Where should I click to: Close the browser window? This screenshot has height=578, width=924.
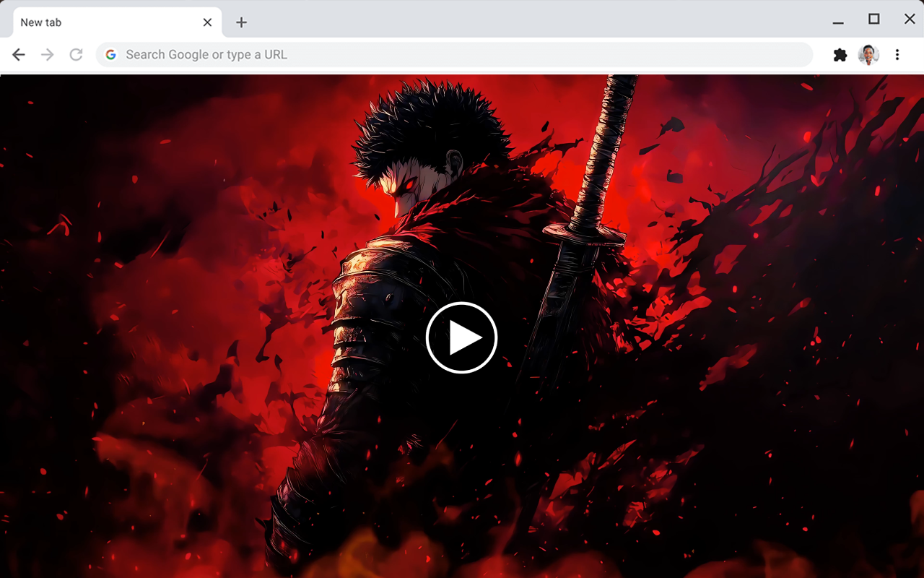tap(910, 19)
